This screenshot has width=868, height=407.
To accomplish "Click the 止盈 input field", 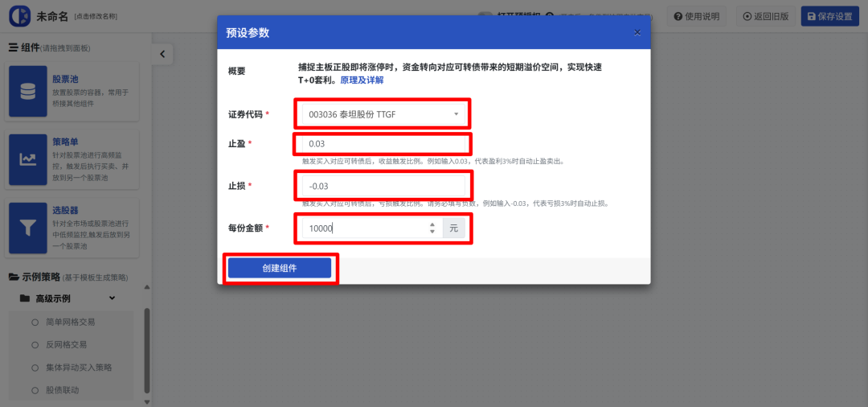I will point(383,144).
